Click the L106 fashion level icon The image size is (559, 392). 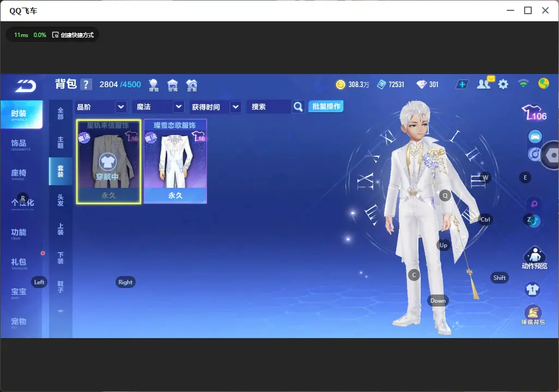[534, 113]
